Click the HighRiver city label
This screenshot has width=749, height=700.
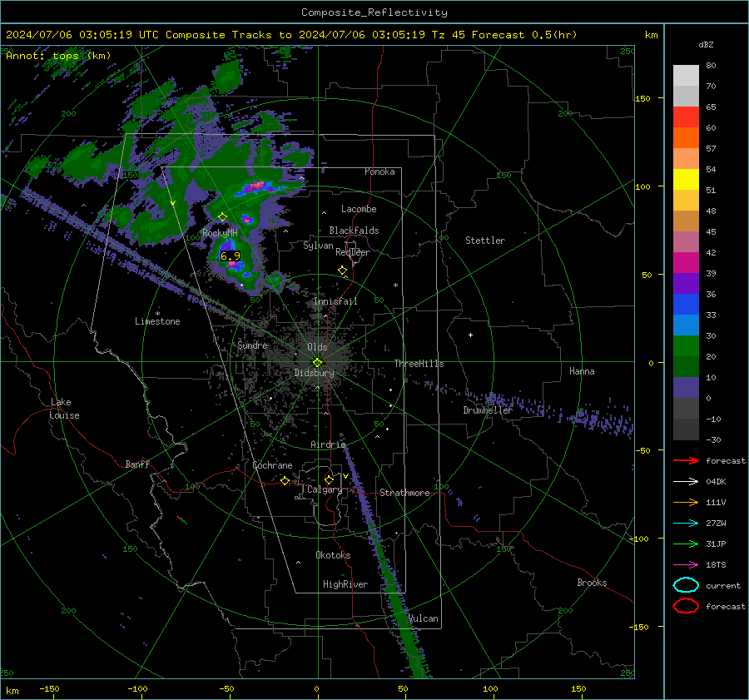tap(345, 584)
